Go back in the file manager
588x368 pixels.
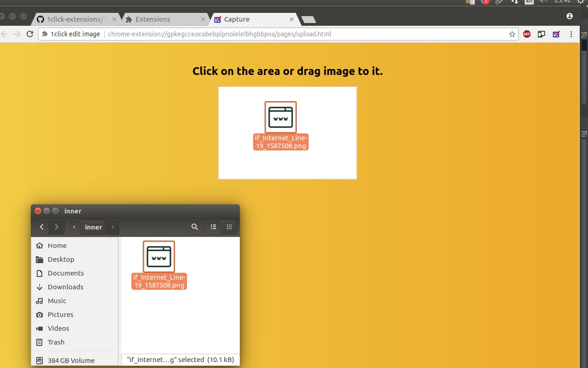(x=42, y=227)
